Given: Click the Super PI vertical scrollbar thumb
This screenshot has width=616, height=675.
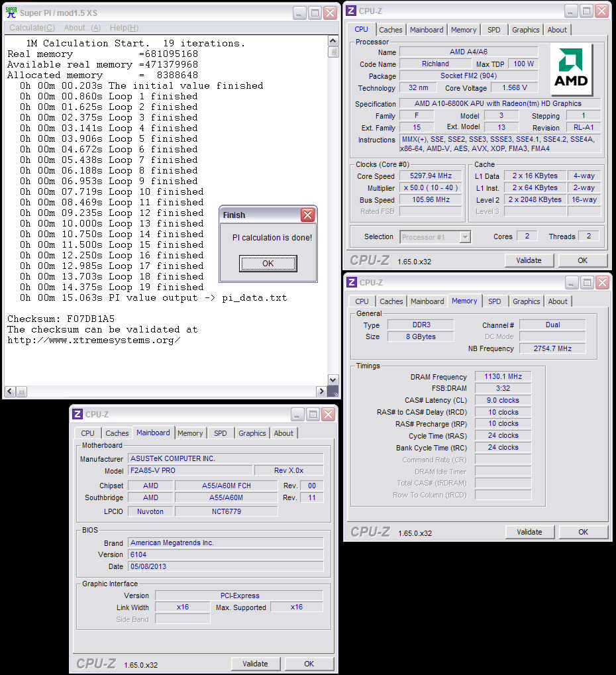Looking at the screenshot, I should pyautogui.click(x=333, y=52).
